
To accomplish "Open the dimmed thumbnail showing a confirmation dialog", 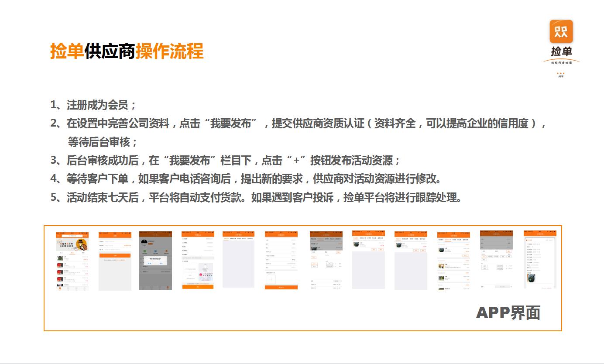I will click(155, 261).
